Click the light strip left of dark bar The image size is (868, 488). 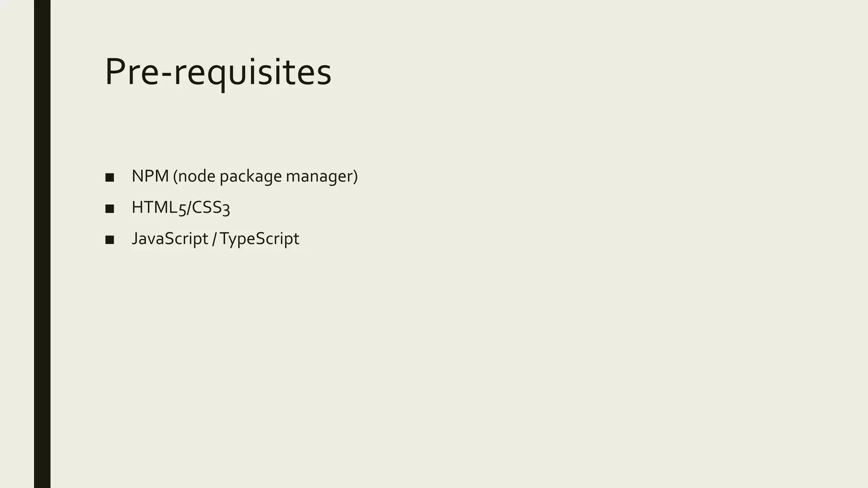tap(17, 244)
